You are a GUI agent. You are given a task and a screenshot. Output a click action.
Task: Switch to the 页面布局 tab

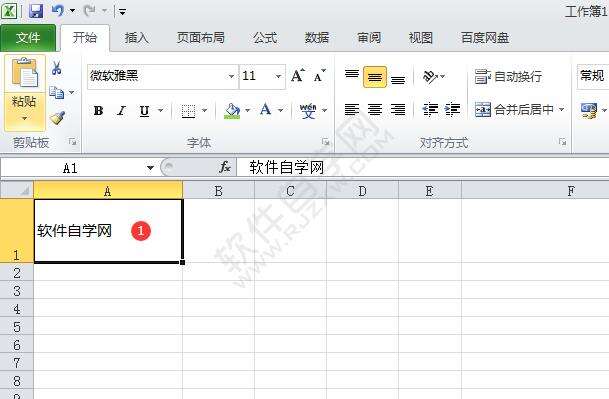click(x=200, y=38)
